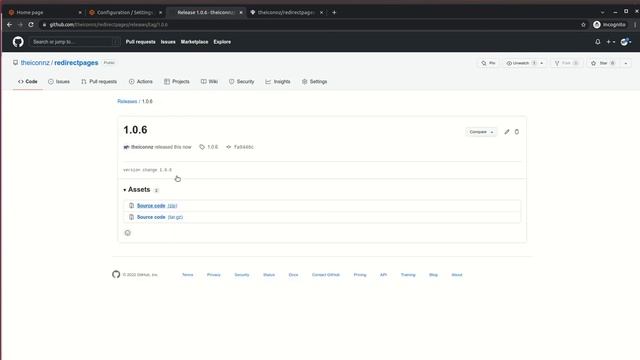Open footer Contact GitHub link
Screen dimensions: 640x360
[326, 275]
